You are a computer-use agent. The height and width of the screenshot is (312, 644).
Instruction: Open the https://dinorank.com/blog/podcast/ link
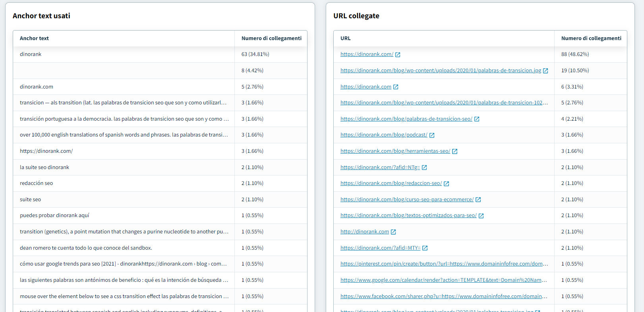[384, 135]
